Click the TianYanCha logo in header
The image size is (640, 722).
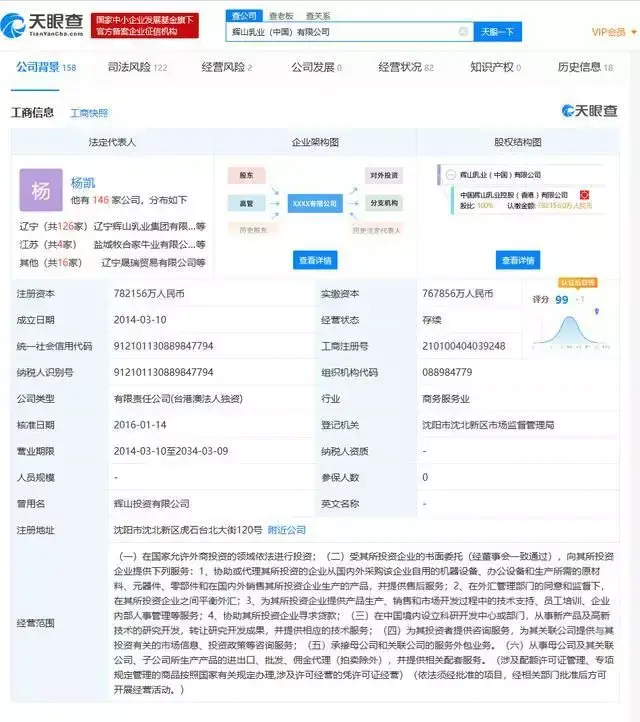click(42, 25)
